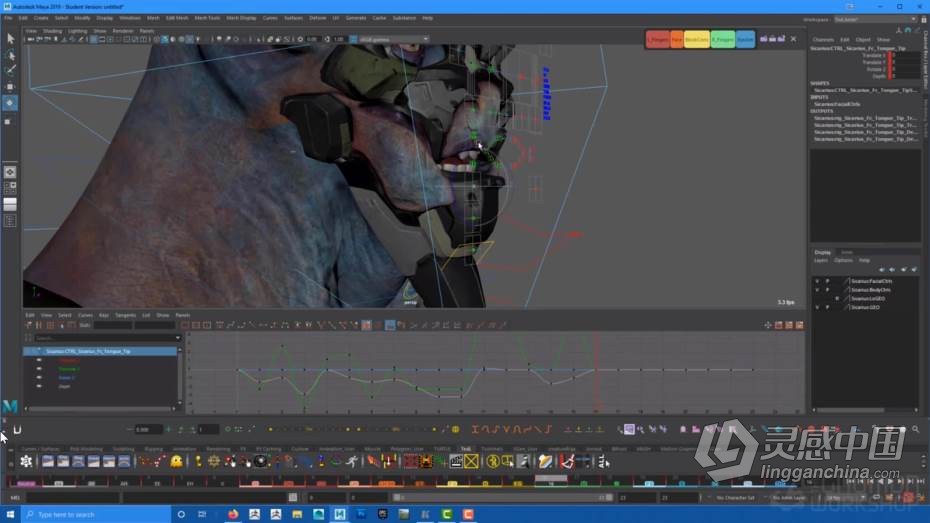This screenshot has width=930, height=523.
Task: Choose the Lasso select tool
Action: tap(10, 55)
